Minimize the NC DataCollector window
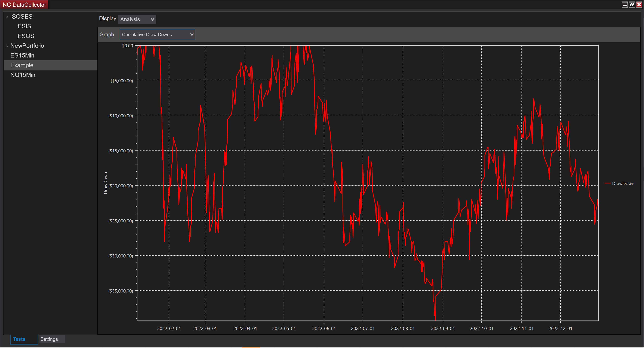The height and width of the screenshot is (348, 644). click(625, 5)
